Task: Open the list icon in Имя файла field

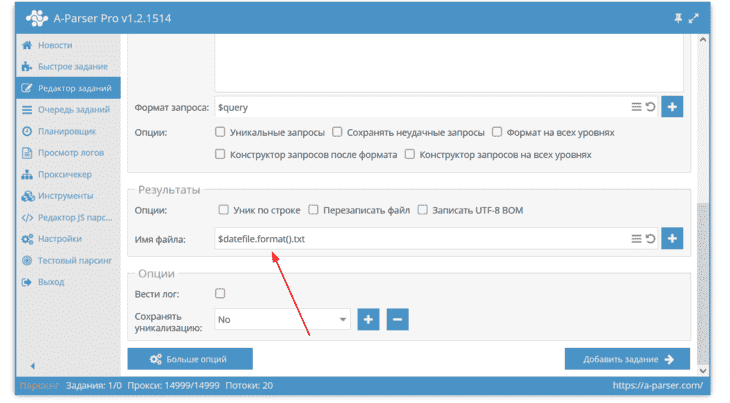Action: pos(636,239)
